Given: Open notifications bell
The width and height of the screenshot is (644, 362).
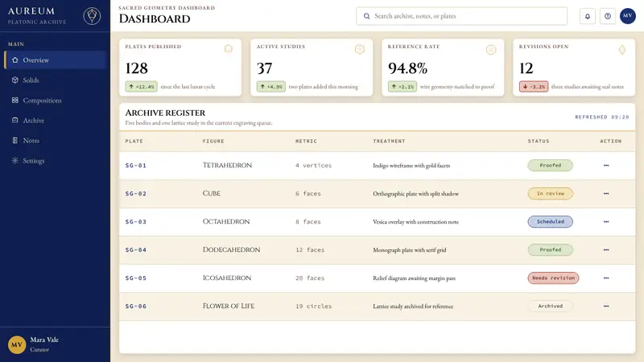Looking at the screenshot, I should coord(588,16).
